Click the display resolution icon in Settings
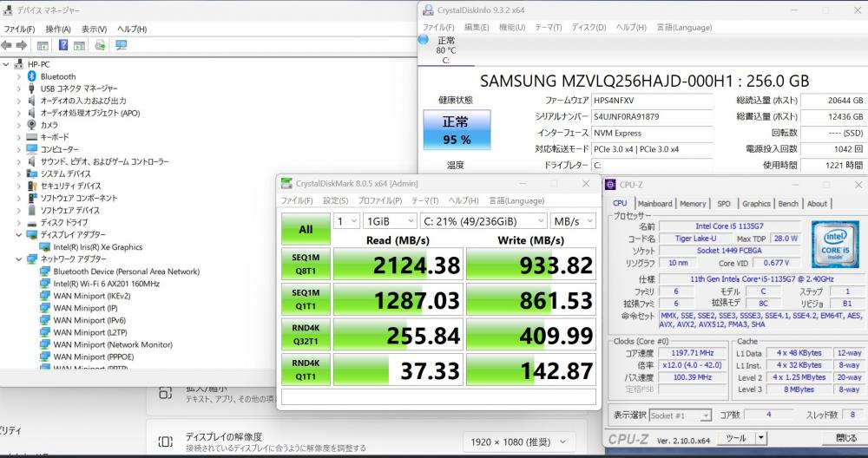 pyautogui.click(x=166, y=442)
